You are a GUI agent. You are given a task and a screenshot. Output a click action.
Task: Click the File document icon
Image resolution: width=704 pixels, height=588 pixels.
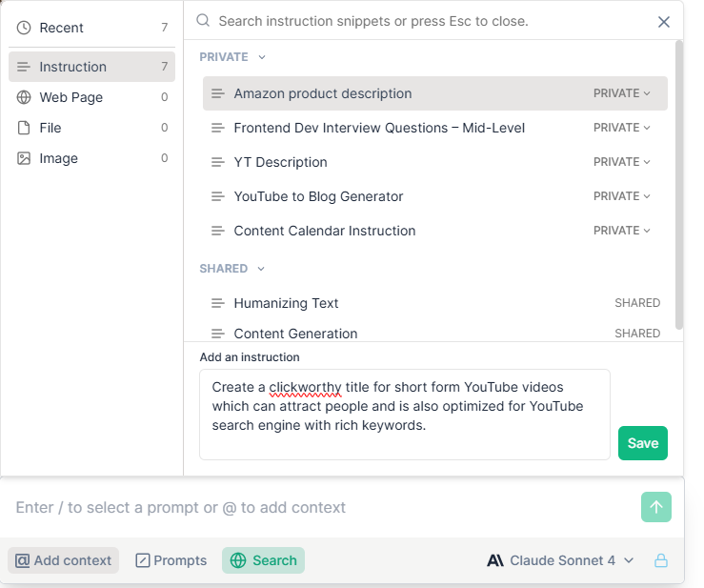tap(24, 128)
